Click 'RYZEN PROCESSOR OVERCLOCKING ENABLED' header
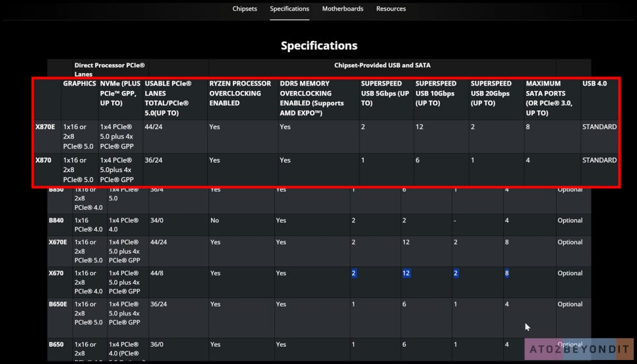Screen dimensions: 637x364 [x=240, y=93]
